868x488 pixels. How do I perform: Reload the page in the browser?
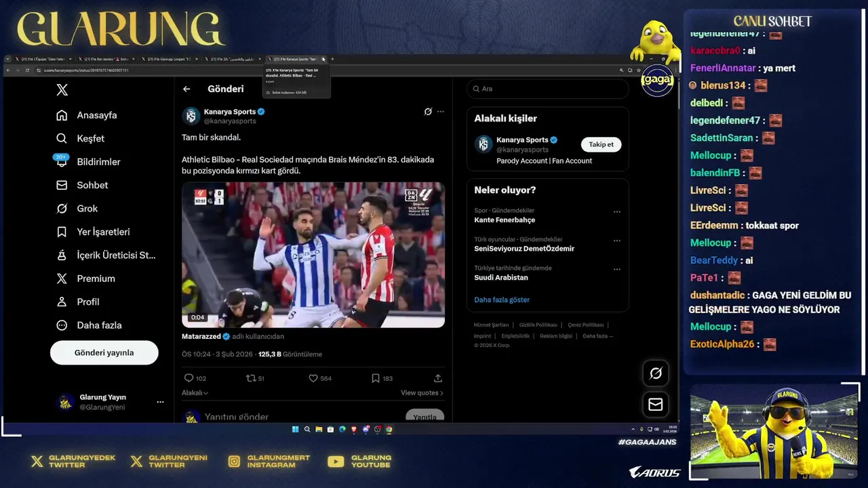tap(27, 70)
